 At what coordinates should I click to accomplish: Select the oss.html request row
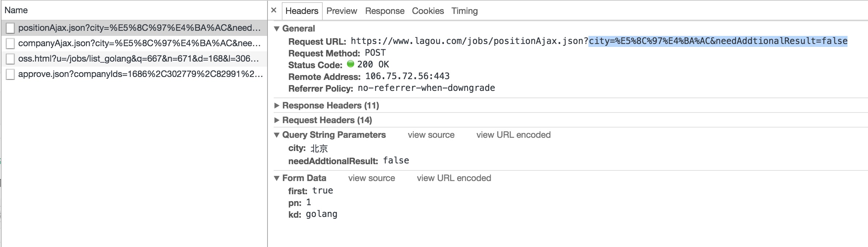(x=138, y=59)
